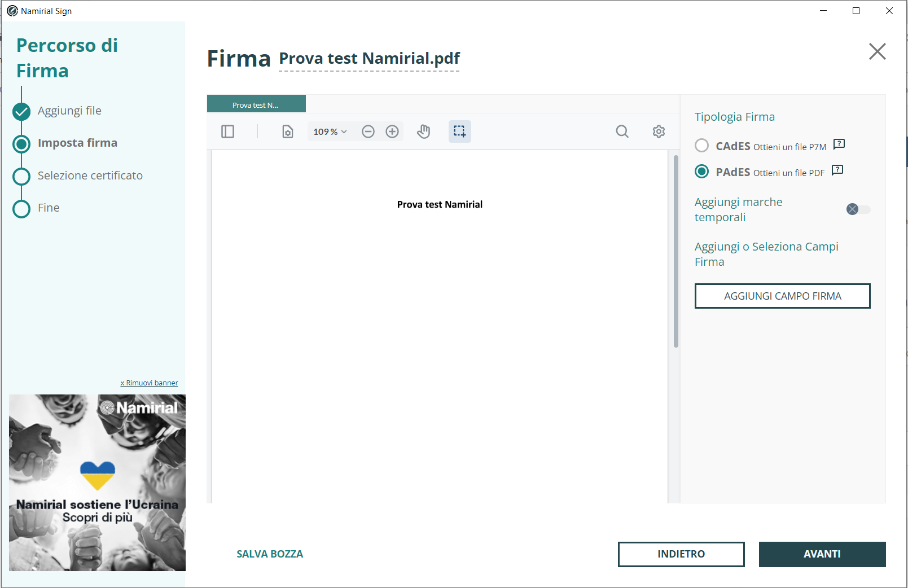Click the Aggiungi file checkmark circle
908x588 pixels.
pos(21,112)
